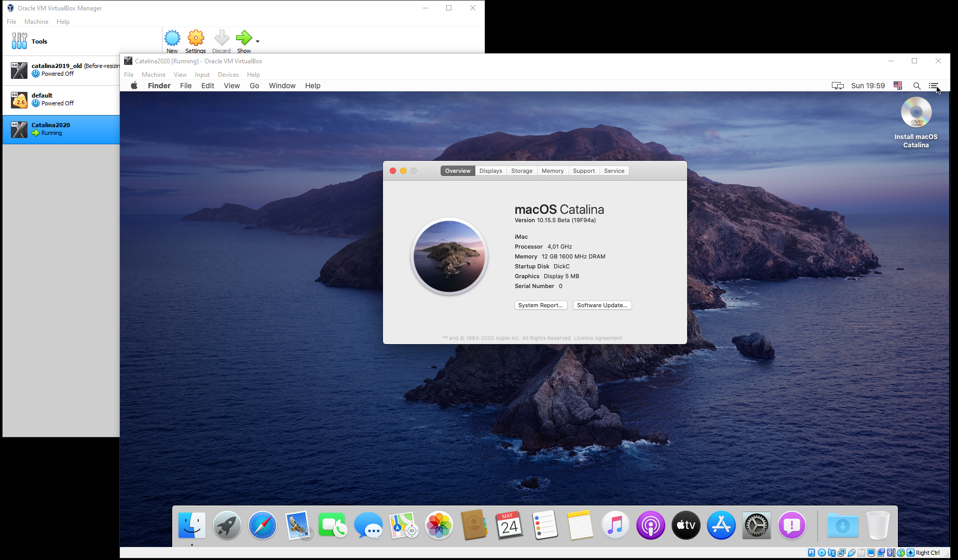Viewport: 958px width, 560px height.
Task: Launch Safari from the Dock
Action: (263, 525)
